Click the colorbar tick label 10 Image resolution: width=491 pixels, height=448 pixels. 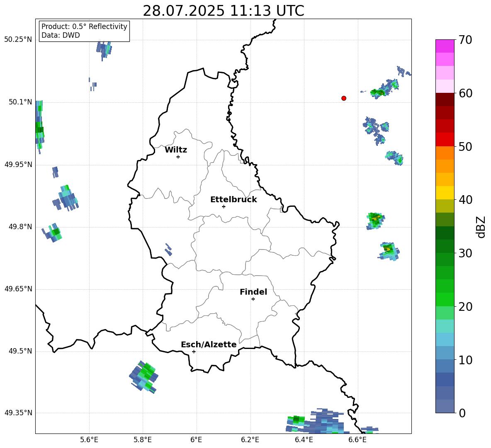tap(465, 360)
